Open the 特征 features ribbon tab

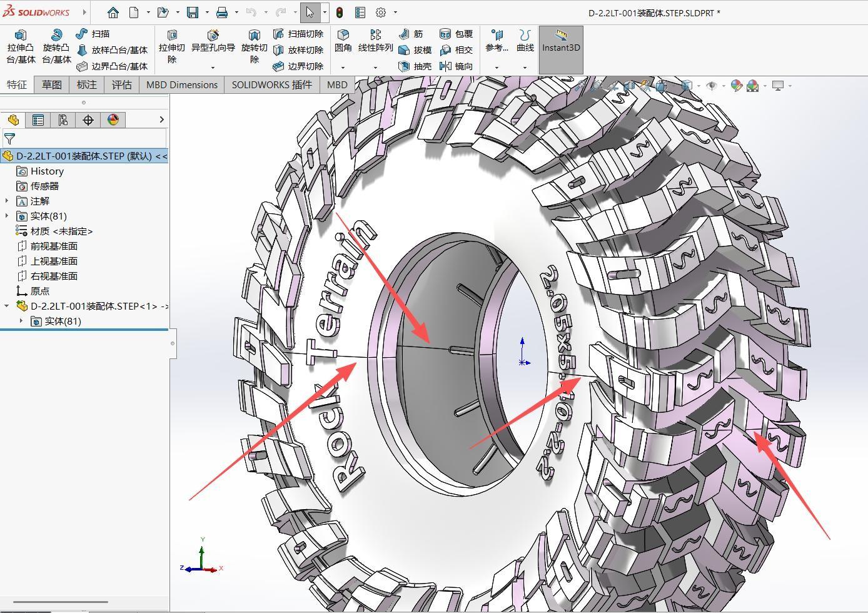click(17, 85)
